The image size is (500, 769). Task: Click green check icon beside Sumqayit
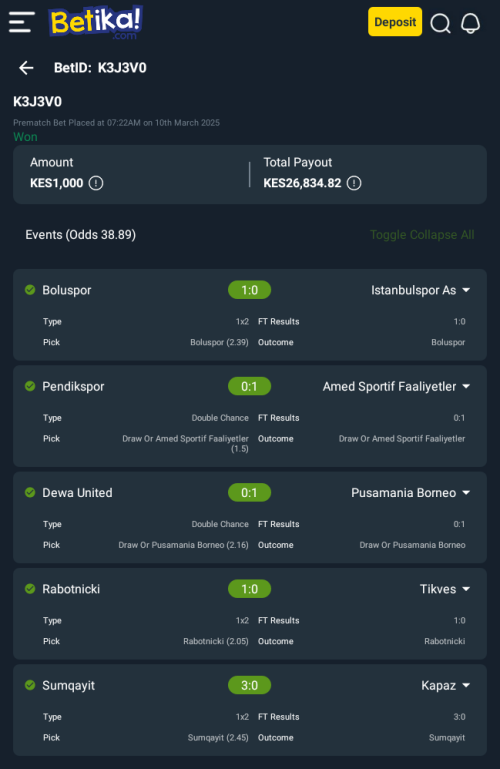pyautogui.click(x=30, y=685)
